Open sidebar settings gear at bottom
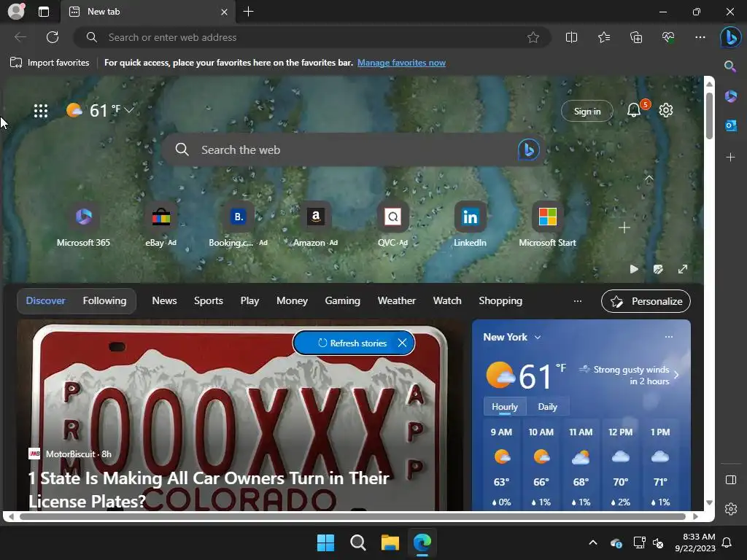This screenshot has width=747, height=560. (x=730, y=509)
